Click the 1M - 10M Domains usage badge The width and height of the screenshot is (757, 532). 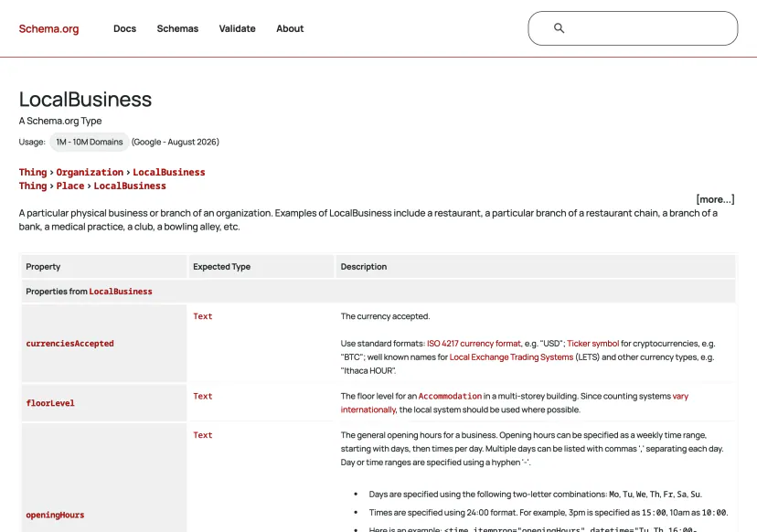[90, 142]
